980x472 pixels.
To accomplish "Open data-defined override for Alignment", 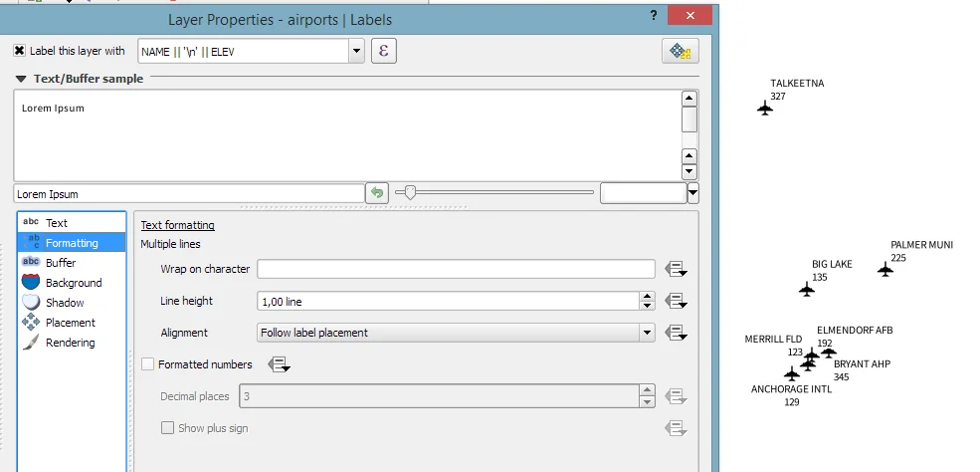I will tap(677, 333).
